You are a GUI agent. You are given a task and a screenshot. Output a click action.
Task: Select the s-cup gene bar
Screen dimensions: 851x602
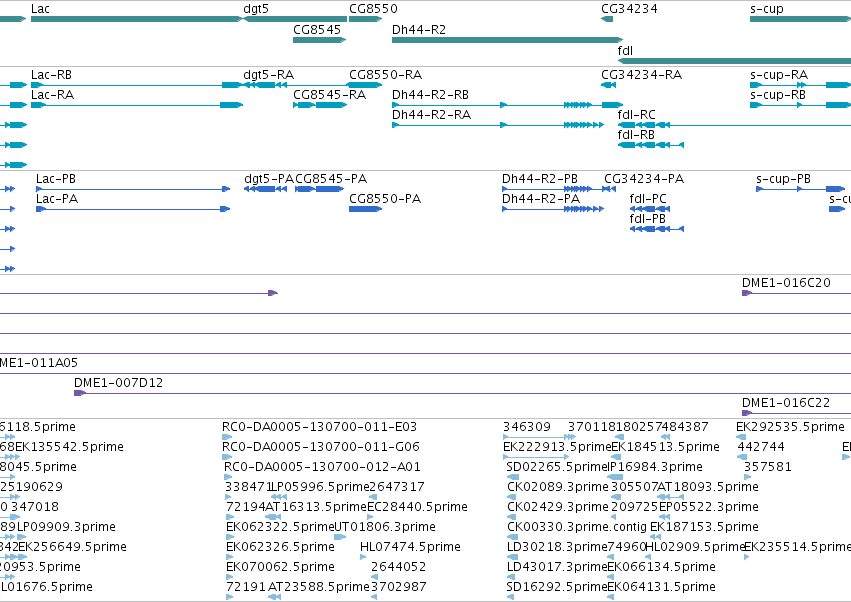800,19
